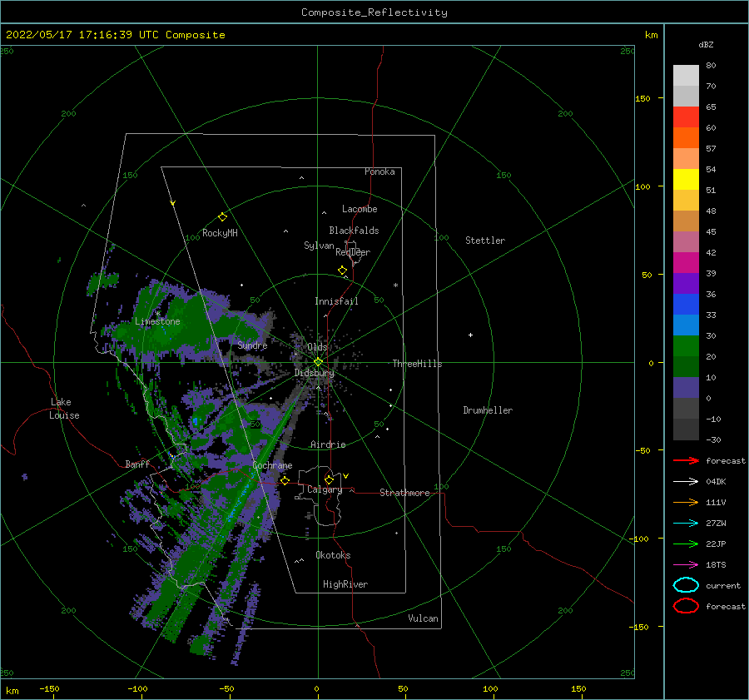Click the Vulcan label
The width and height of the screenshot is (749, 700).
423,618
